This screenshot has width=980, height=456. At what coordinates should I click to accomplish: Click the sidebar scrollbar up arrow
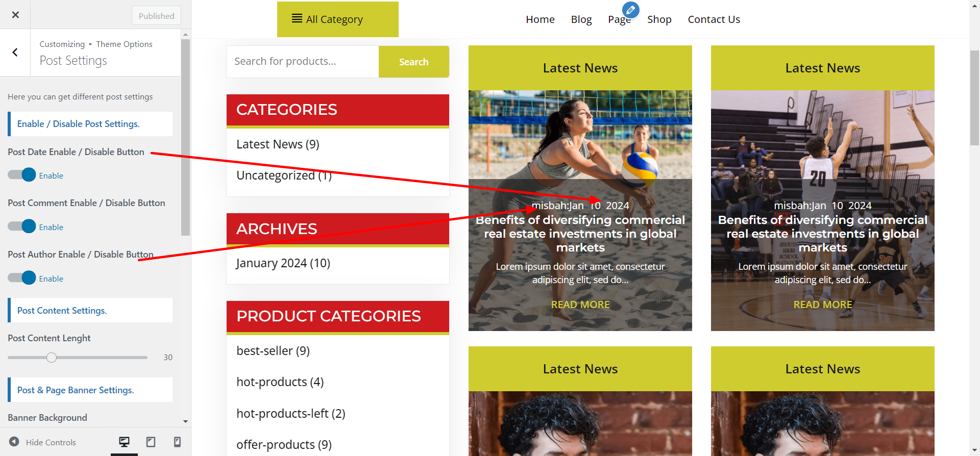pos(185,34)
